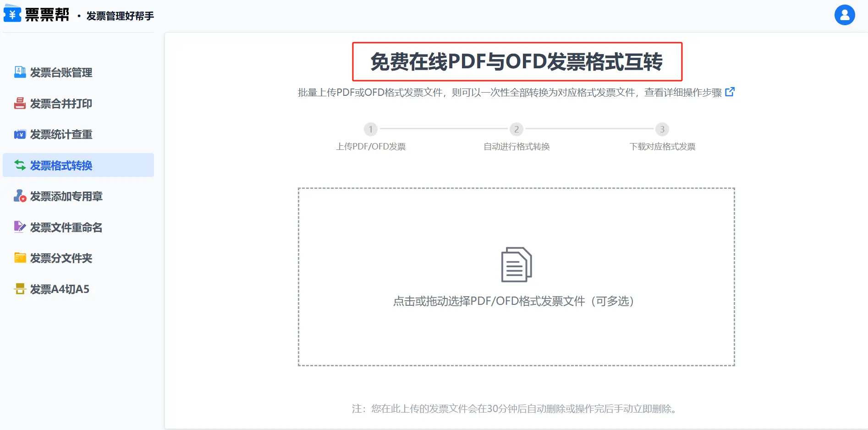Image resolution: width=868 pixels, height=430 pixels.
Task: Click the 发票台账管理 ledger icon
Action: coord(20,72)
